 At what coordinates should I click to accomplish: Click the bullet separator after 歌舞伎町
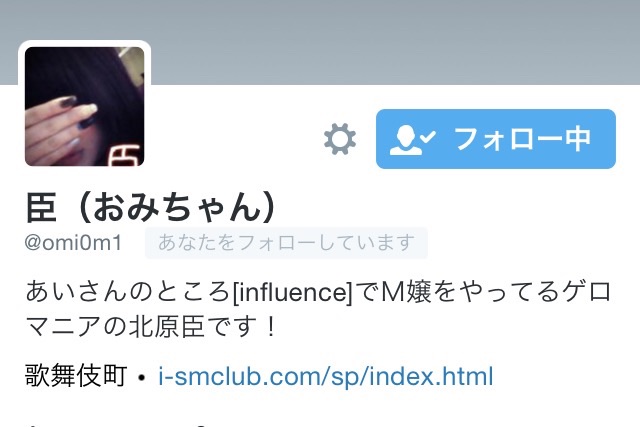(142, 378)
